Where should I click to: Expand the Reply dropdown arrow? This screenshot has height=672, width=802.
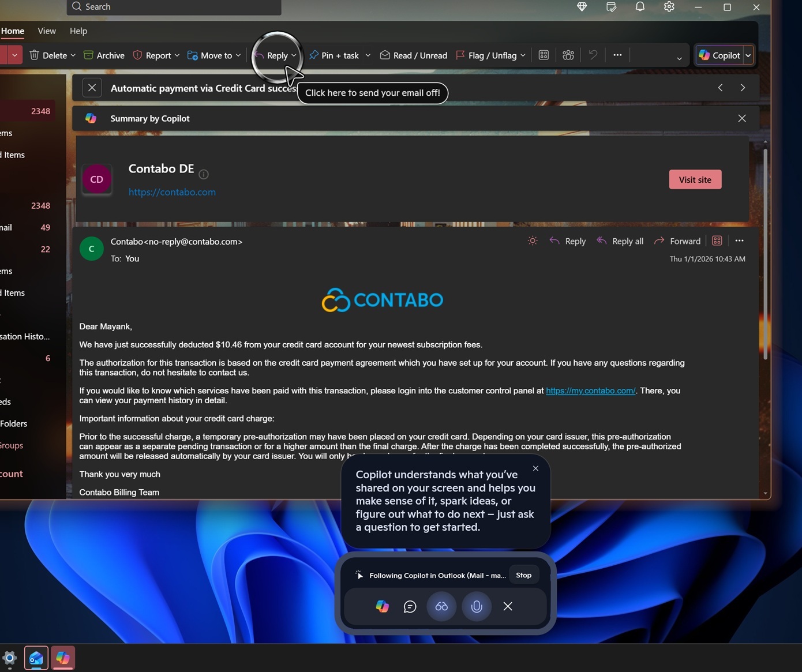point(293,55)
